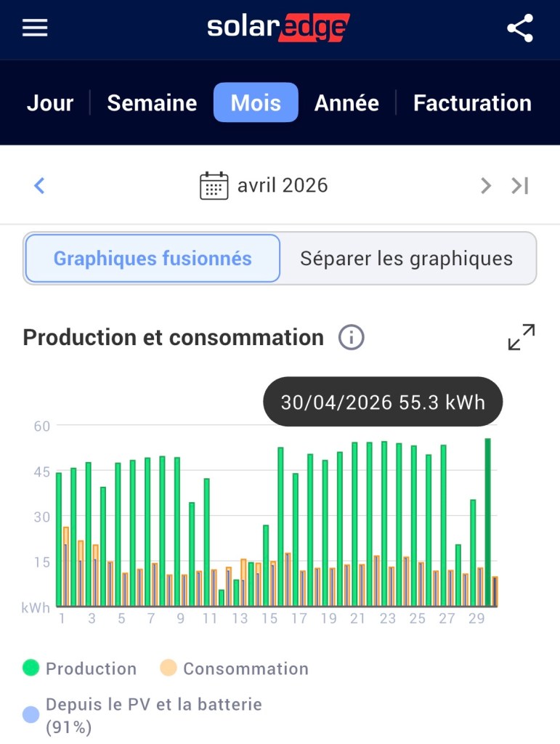
Task: Switch to the Jour tab
Action: (50, 103)
